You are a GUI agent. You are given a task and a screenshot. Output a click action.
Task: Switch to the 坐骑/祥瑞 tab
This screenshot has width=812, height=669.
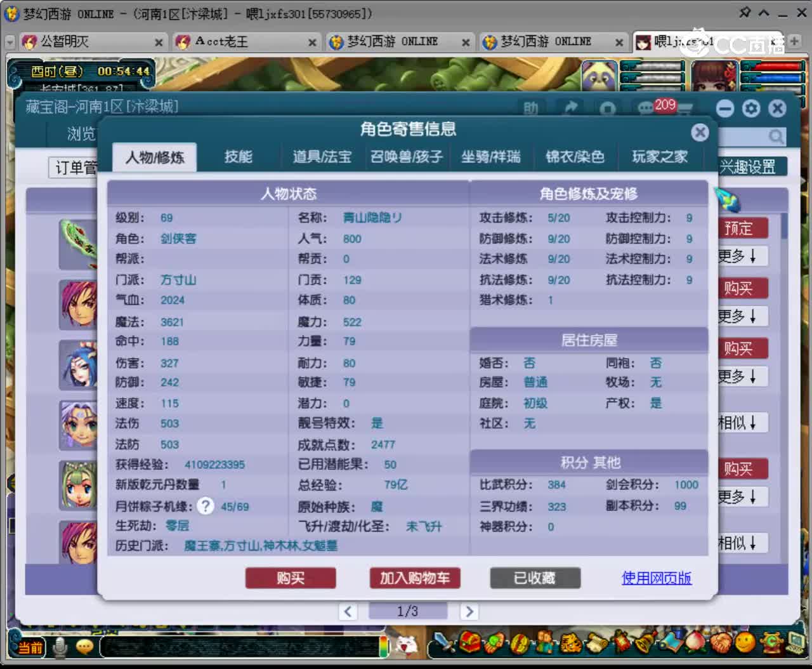click(491, 157)
